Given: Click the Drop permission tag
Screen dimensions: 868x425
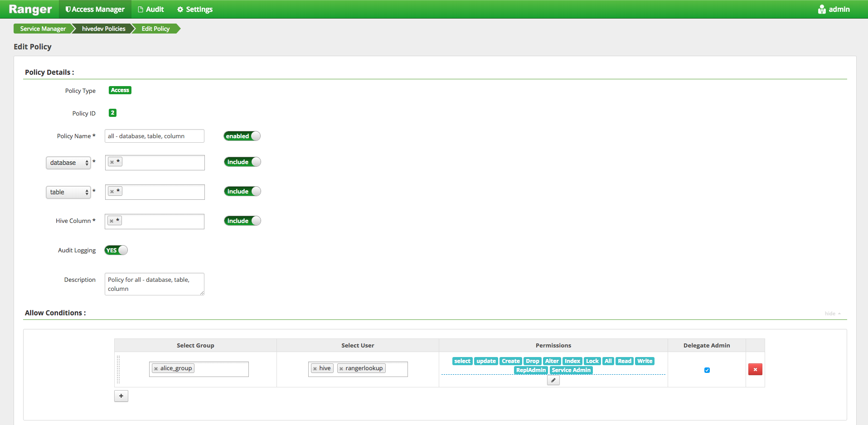Looking at the screenshot, I should [x=533, y=361].
